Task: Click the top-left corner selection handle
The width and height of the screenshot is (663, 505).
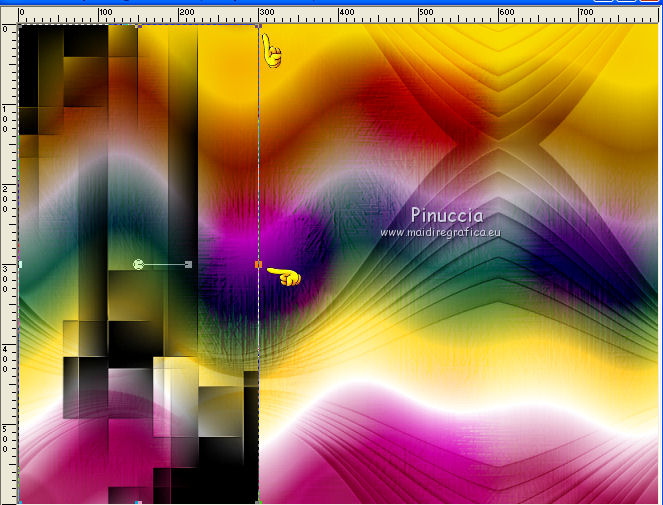Action: click(19, 26)
